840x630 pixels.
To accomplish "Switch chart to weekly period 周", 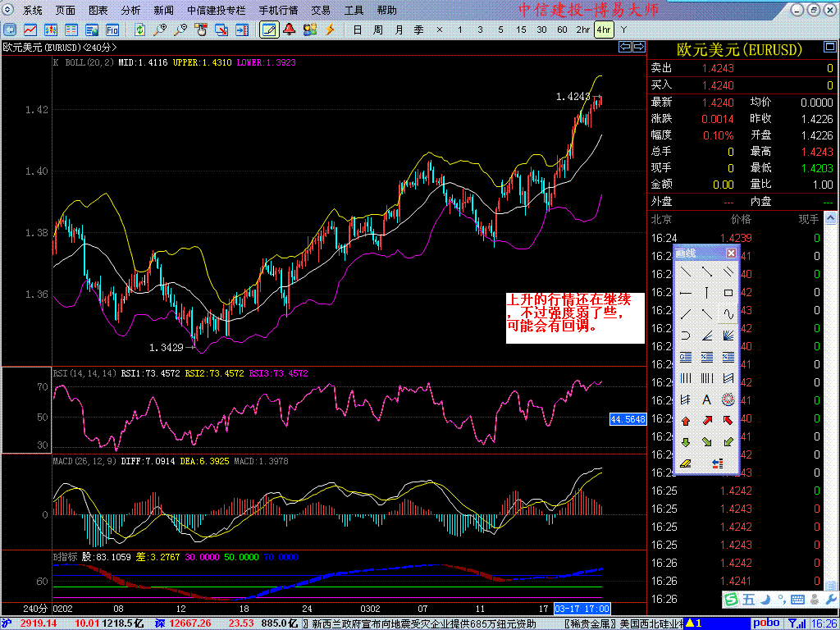I will coord(377,30).
